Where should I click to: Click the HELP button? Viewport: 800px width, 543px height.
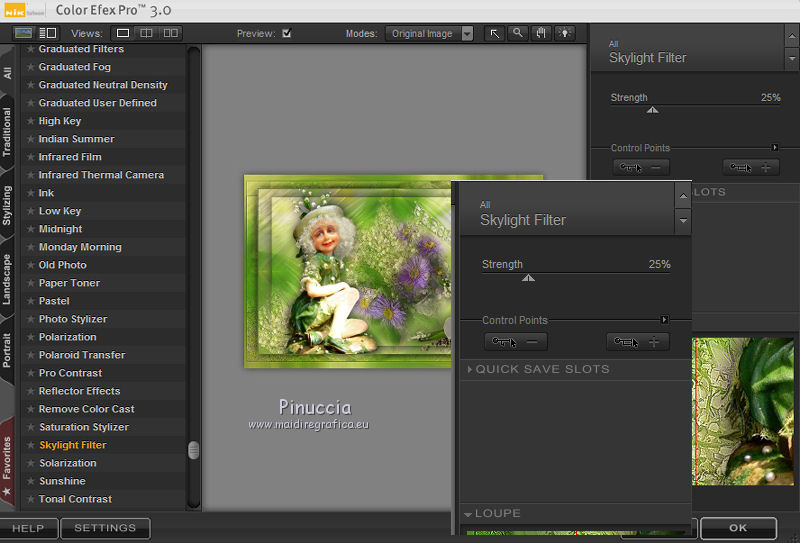tap(28, 528)
